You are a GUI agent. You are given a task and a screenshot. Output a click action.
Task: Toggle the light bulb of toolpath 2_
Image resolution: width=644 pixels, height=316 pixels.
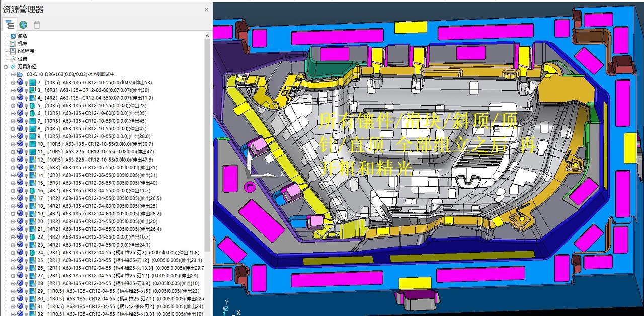(x=26, y=83)
